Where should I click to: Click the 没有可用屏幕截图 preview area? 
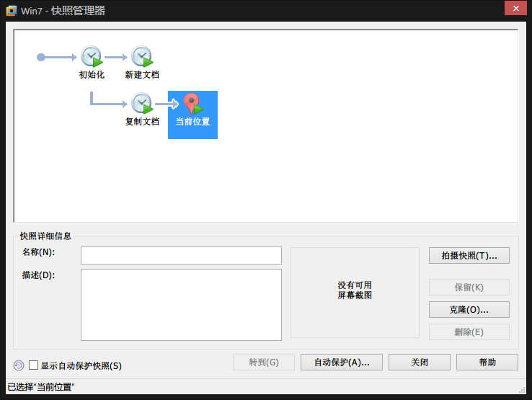[355, 293]
